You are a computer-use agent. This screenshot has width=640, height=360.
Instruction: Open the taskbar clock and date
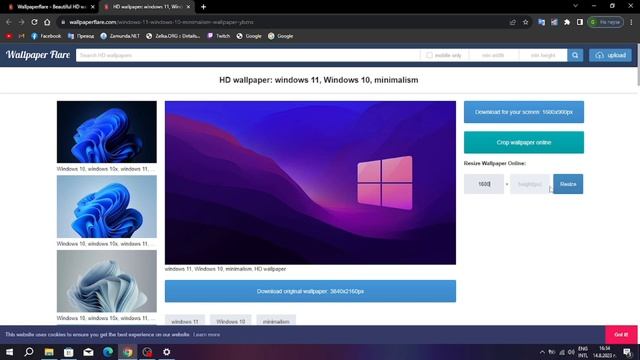click(x=604, y=352)
